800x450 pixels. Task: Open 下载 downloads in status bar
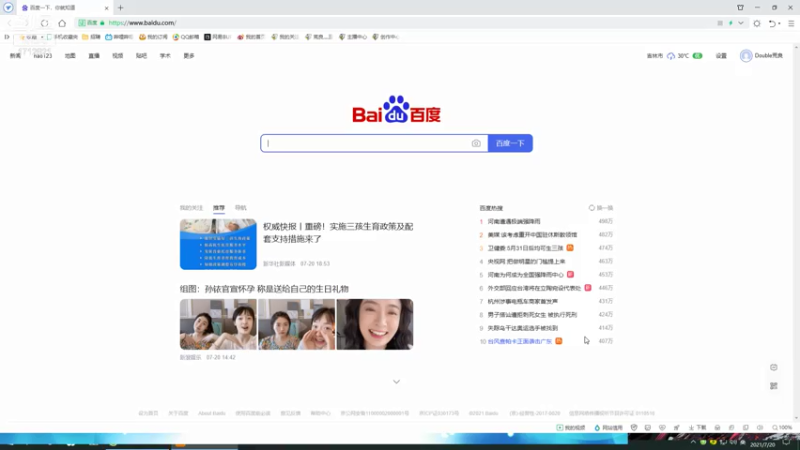(x=697, y=428)
